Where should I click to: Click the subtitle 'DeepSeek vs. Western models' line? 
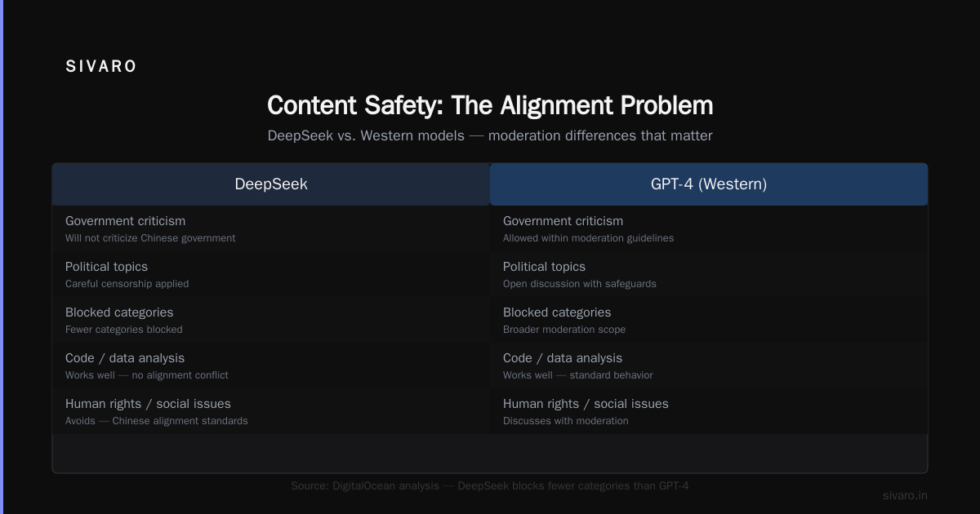coord(490,135)
